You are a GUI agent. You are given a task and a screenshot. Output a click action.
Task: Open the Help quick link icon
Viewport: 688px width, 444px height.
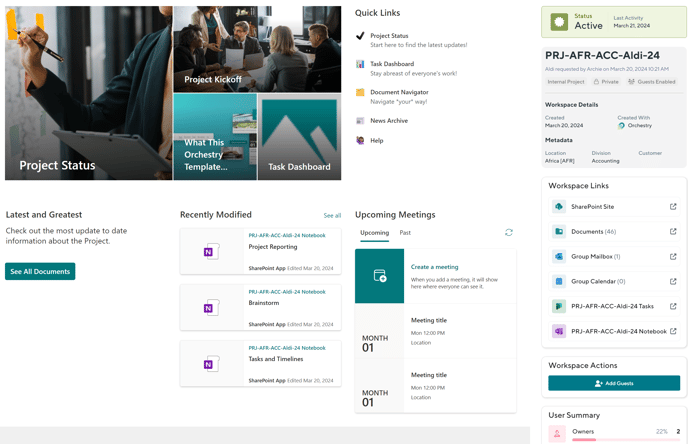[x=360, y=141]
